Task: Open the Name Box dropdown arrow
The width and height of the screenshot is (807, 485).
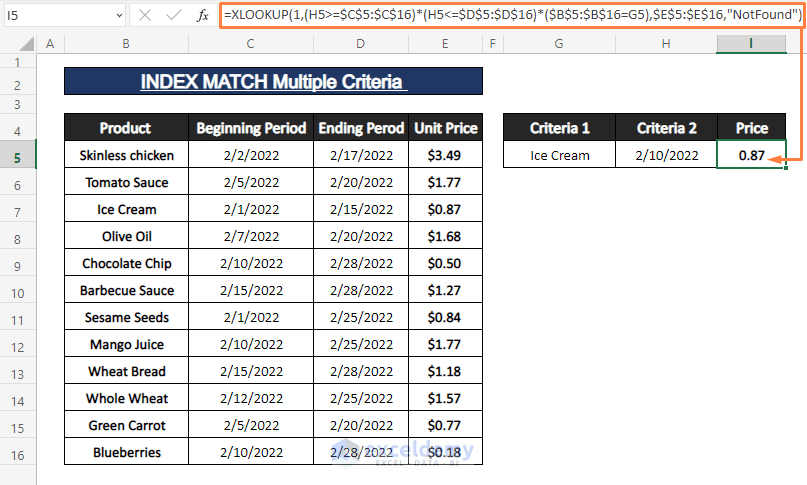Action: click(x=119, y=16)
